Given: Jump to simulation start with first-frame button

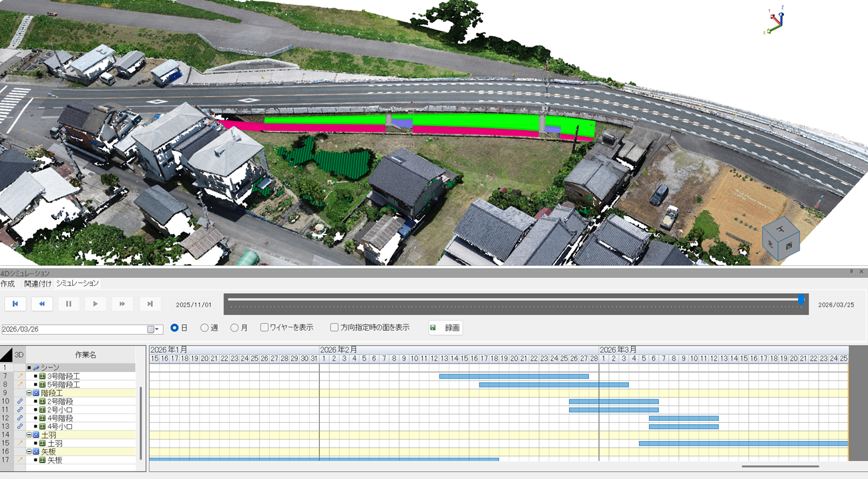Looking at the screenshot, I should [x=15, y=304].
